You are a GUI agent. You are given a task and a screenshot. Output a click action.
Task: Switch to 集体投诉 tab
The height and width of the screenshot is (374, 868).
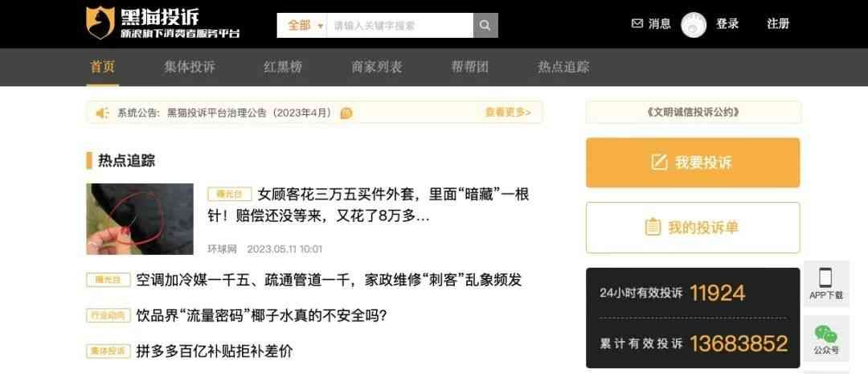click(190, 67)
